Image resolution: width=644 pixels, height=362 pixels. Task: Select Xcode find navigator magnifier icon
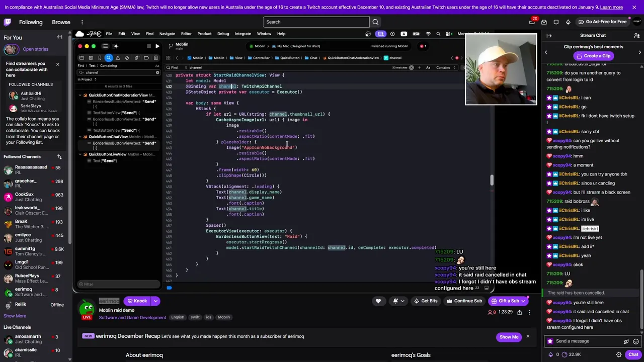point(109,58)
